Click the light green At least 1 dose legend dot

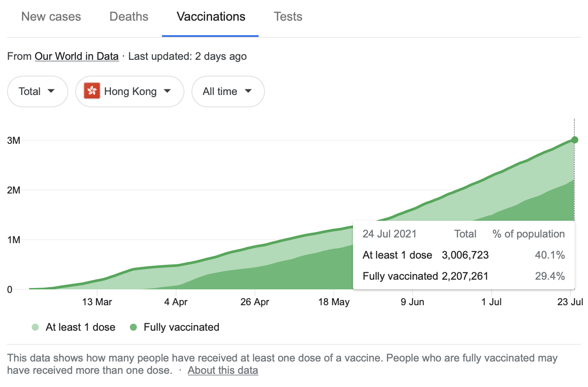pos(35,327)
